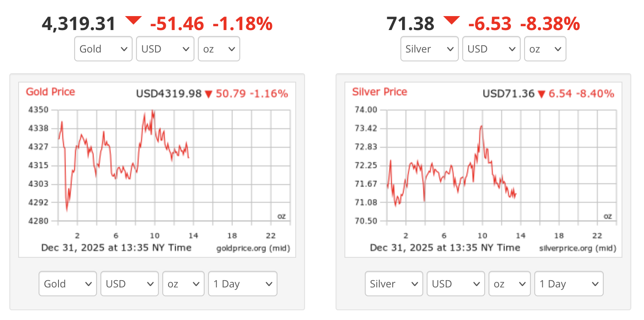
Task: Expand the oz unit dropdown above the gold chart
Action: [219, 49]
